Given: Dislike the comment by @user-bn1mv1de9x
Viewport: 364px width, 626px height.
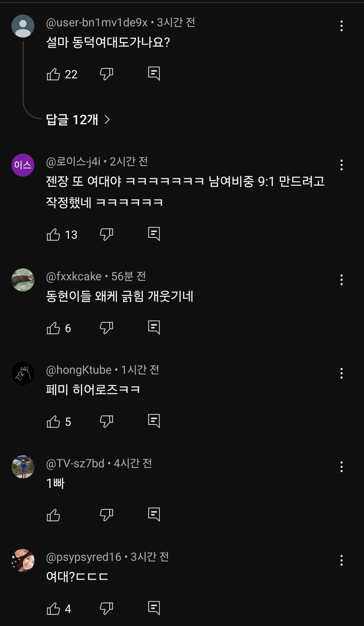Looking at the screenshot, I should pyautogui.click(x=106, y=74).
